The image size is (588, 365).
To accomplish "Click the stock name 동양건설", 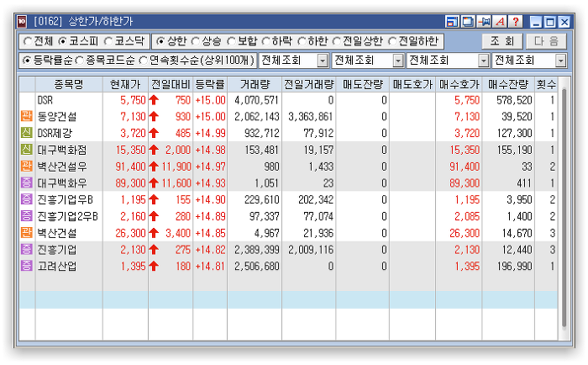I will click(57, 117).
